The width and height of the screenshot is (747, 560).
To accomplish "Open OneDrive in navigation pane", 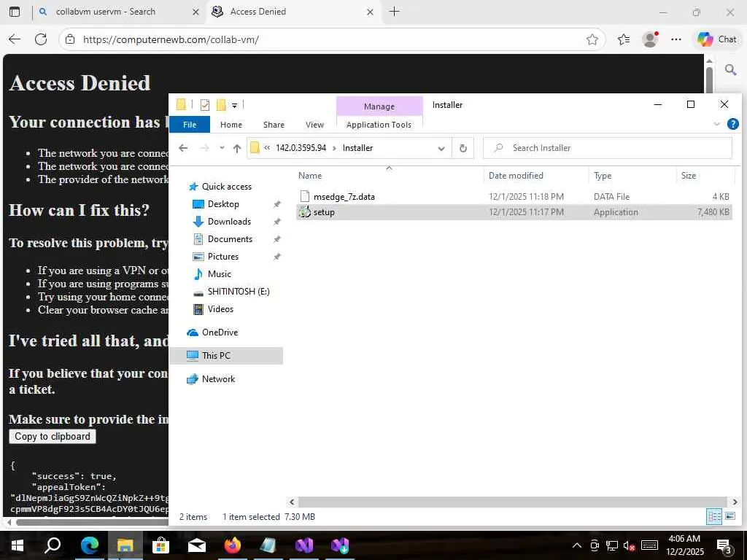I will pos(220,332).
